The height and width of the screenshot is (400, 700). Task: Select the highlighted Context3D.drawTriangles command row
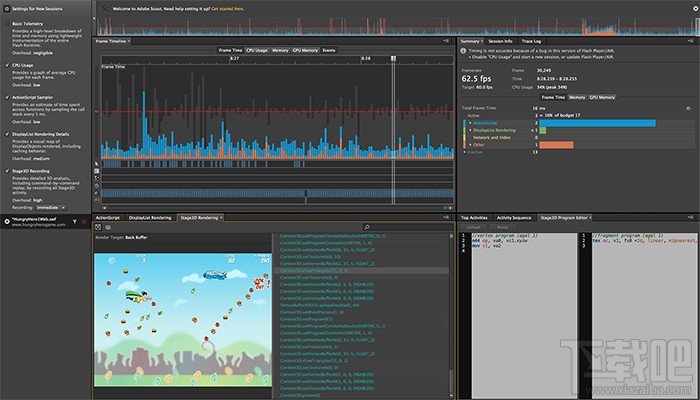tap(363, 271)
